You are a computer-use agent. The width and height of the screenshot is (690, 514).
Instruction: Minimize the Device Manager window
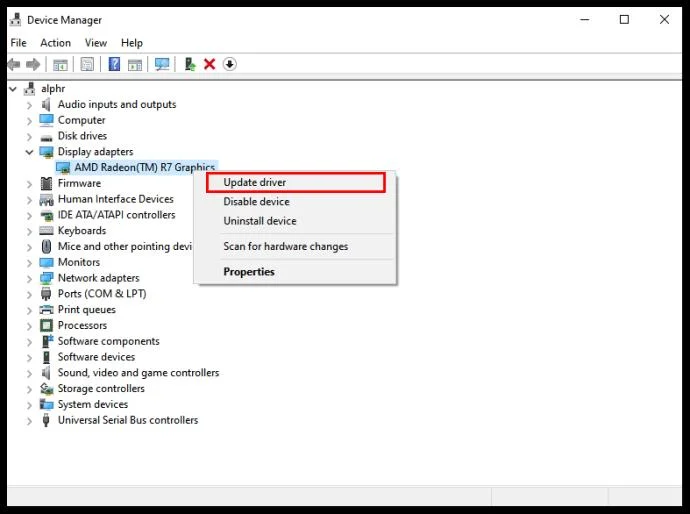click(584, 20)
